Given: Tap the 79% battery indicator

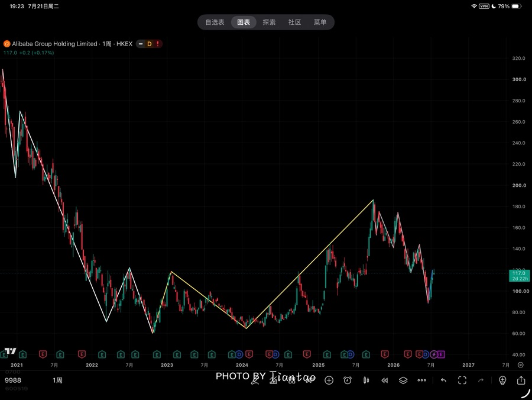Looking at the screenshot, I should [x=510, y=6].
